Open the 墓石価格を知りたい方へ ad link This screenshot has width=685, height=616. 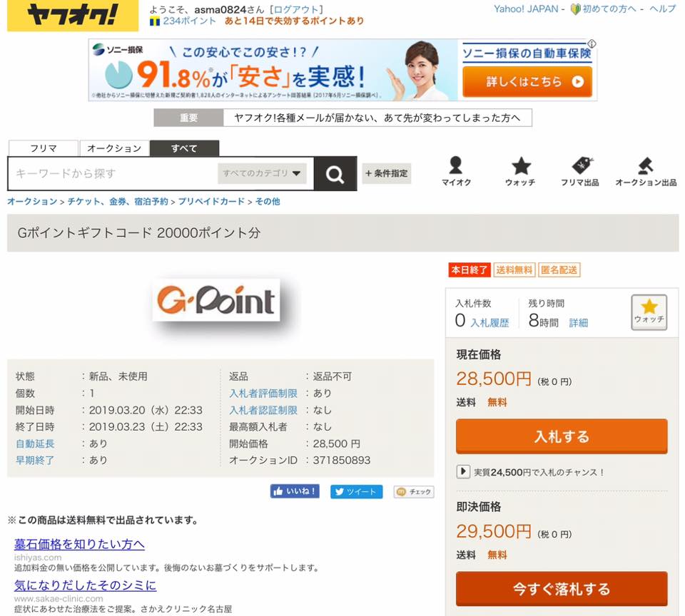click(79, 544)
